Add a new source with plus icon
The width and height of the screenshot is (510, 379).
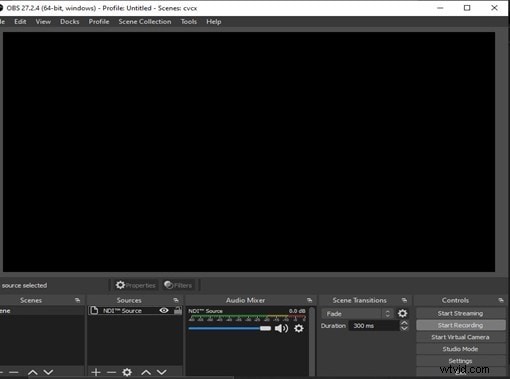pos(96,372)
